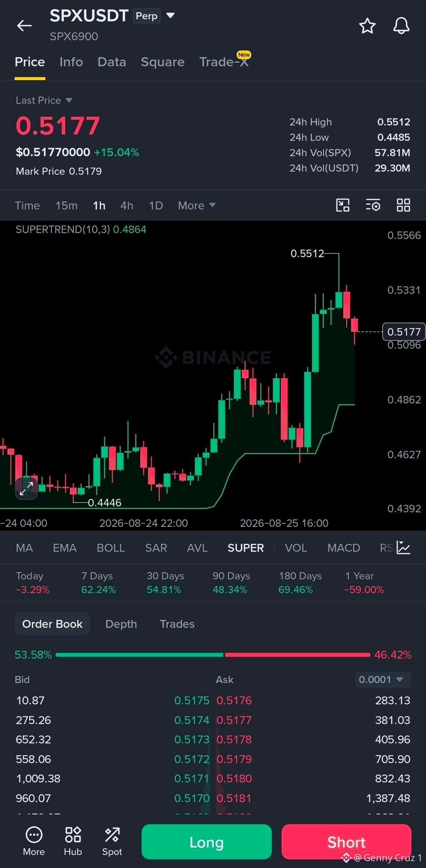Toggle the EMA indicator
The image size is (426, 868).
pos(65,547)
